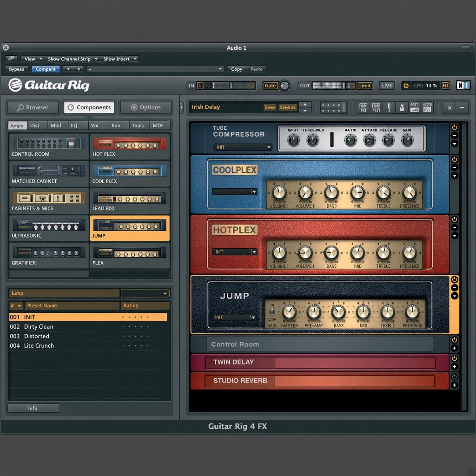Toggle the output Limit button

(x=365, y=86)
